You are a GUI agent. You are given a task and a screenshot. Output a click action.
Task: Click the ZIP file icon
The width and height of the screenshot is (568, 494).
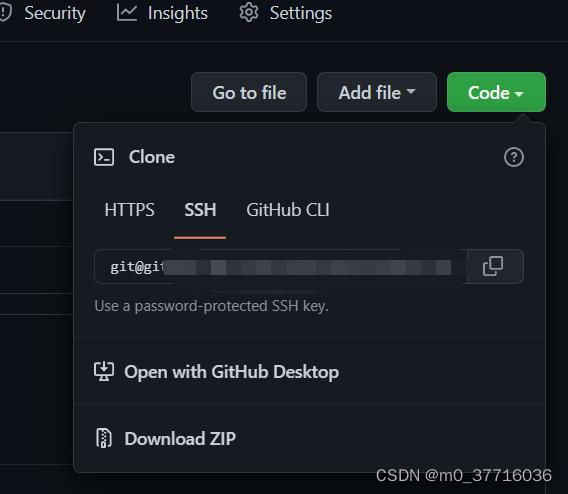pos(104,438)
